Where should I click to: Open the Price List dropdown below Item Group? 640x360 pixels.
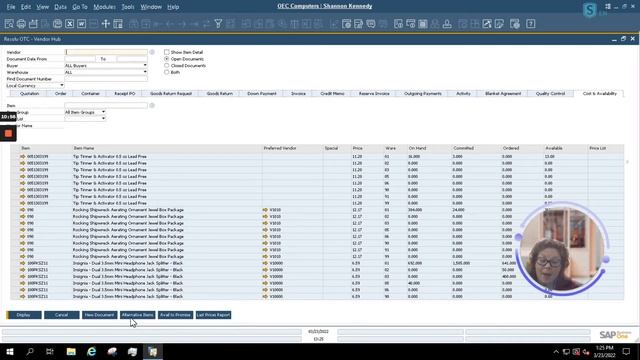[x=103, y=119]
